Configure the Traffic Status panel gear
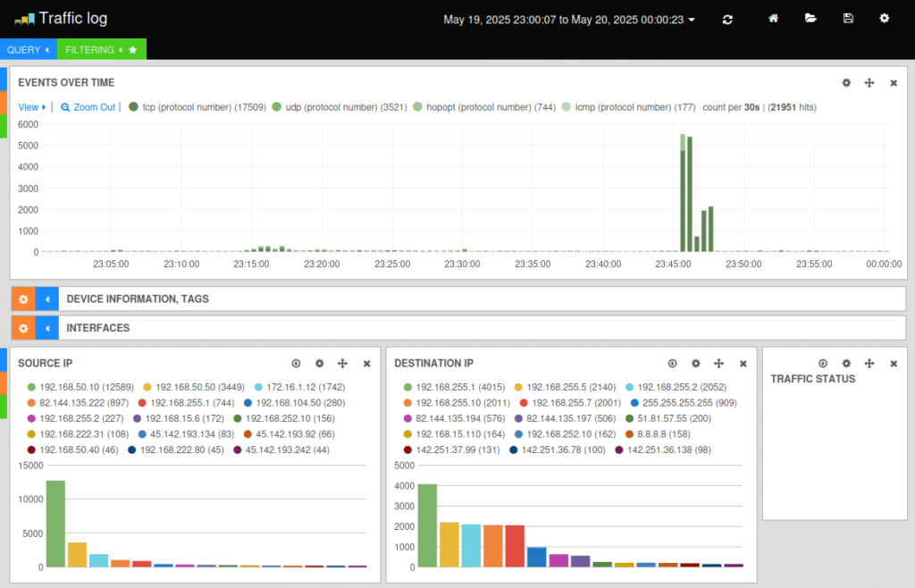915x588 pixels. pyautogui.click(x=846, y=364)
